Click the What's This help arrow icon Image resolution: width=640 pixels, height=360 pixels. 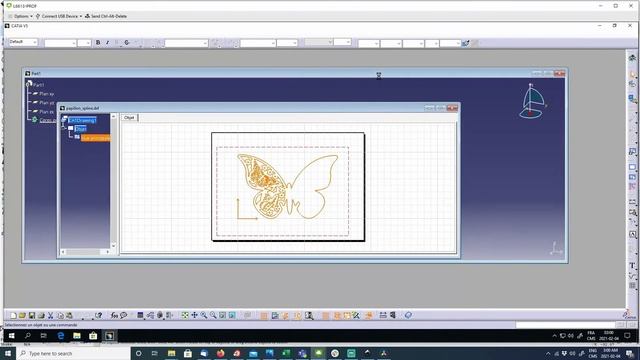(98, 315)
